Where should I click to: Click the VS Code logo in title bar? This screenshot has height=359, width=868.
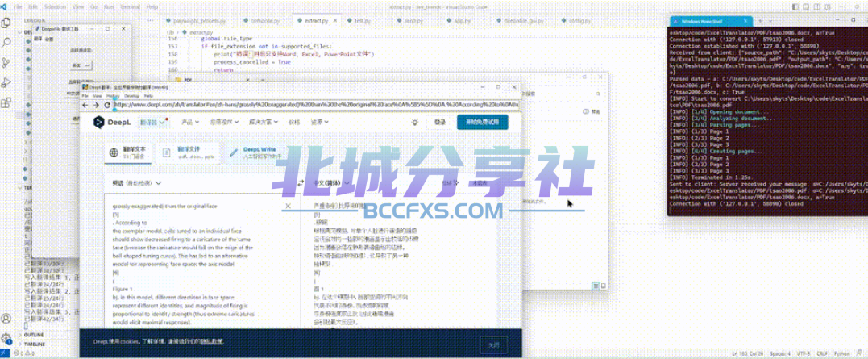point(5,6)
